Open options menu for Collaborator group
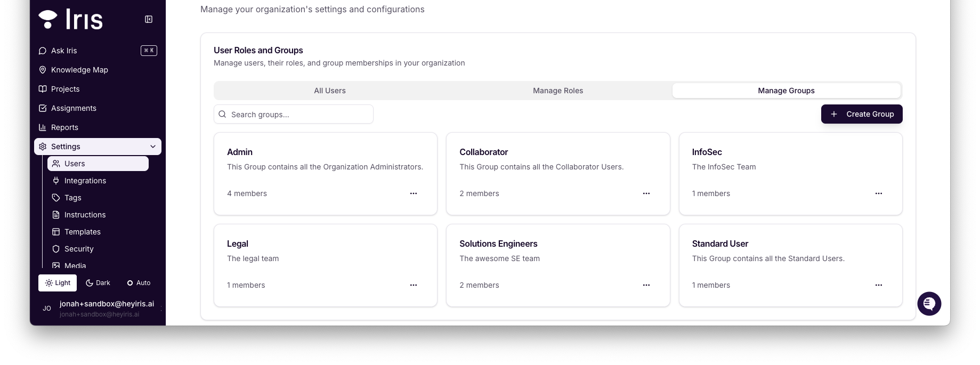The height and width of the screenshot is (365, 980). 646,193
